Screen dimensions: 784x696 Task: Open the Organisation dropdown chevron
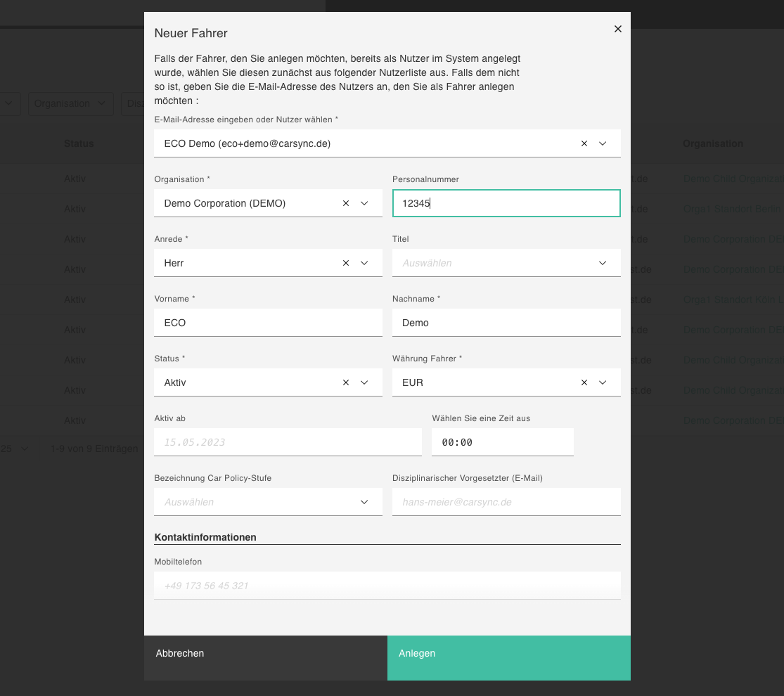364,203
